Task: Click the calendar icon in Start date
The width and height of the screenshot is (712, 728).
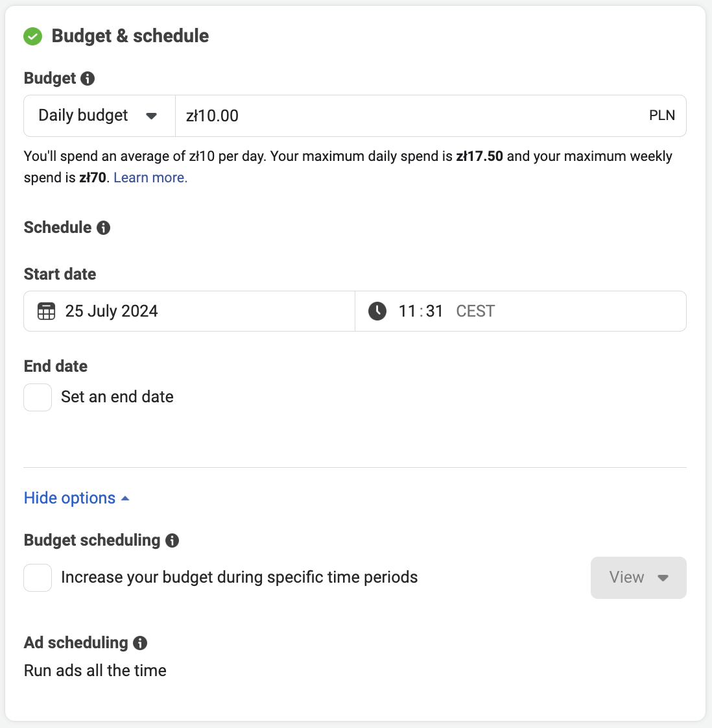Action: [47, 311]
